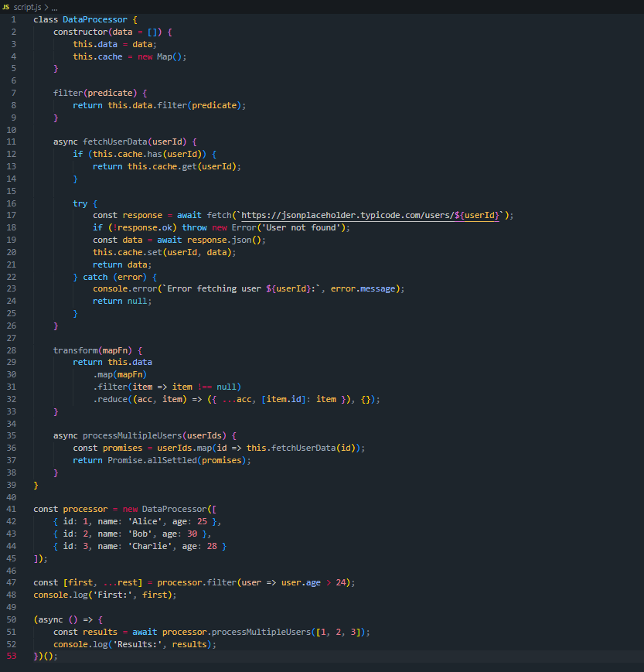Select script.js in the breadcrumb bar
Image resolution: width=644 pixels, height=672 pixels.
pyautogui.click(x=26, y=5)
